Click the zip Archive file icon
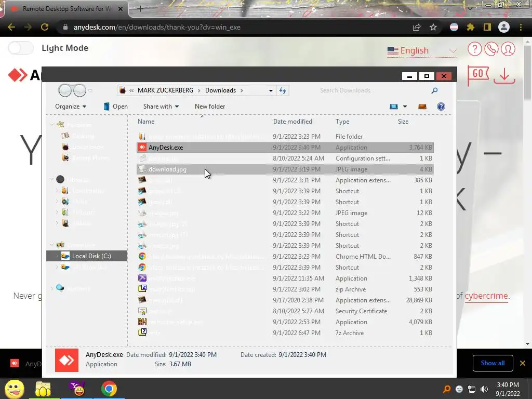 click(142, 289)
